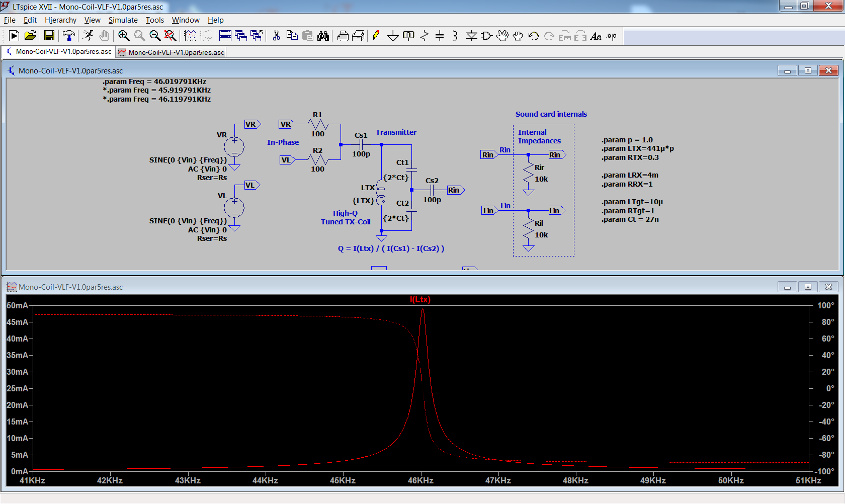Click the Q formula annotation below the coil
Viewport: 845px width, 504px height.
[x=391, y=248]
